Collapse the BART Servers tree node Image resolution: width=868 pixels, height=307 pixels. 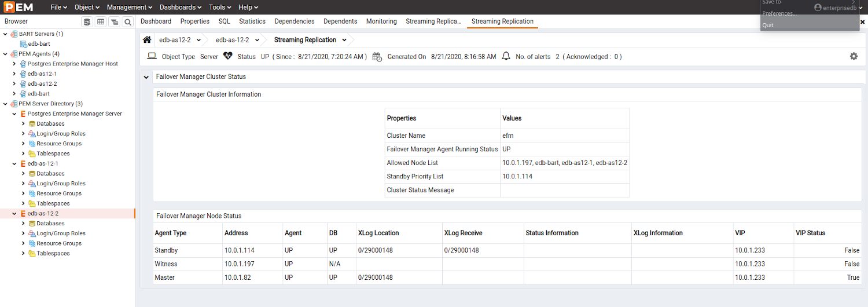[5, 34]
